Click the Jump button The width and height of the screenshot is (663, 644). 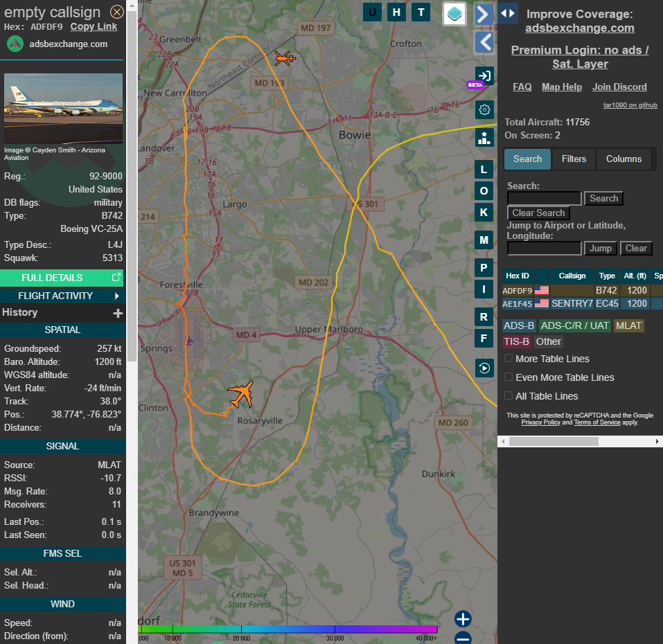(601, 248)
